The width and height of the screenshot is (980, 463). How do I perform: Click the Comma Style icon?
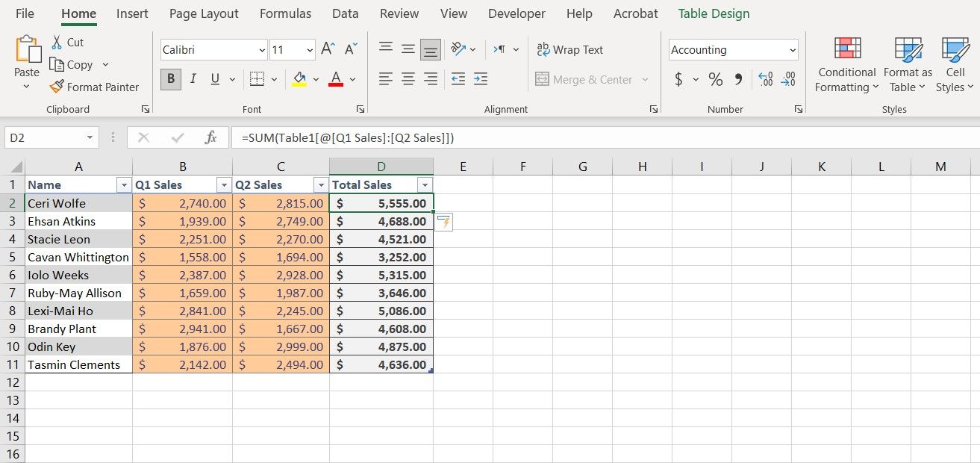coord(737,79)
